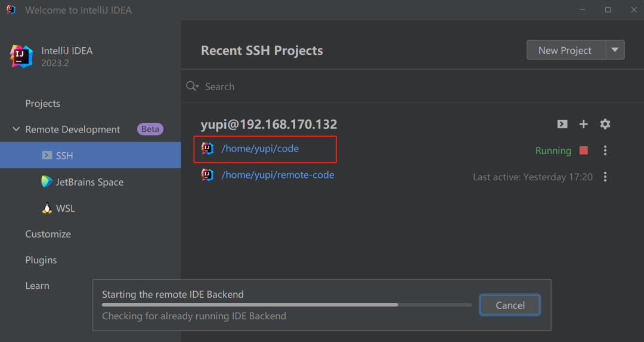Click IntelliJ icon beside /home/yupi/remote-code
This screenshot has width=644, height=342.
(x=208, y=175)
